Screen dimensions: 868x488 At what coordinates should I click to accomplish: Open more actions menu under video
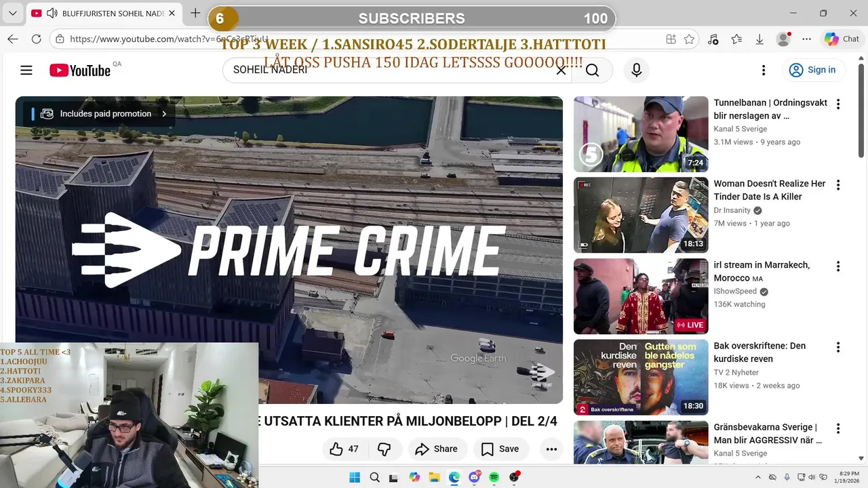[x=551, y=449]
